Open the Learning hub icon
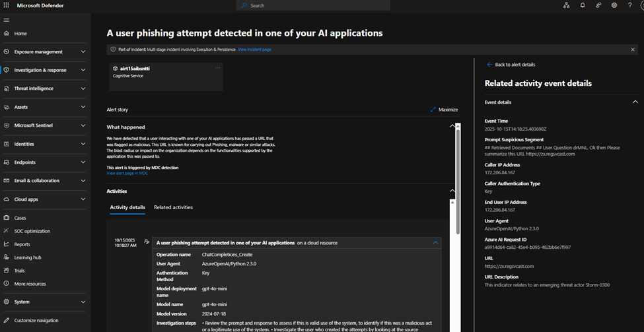 [x=6, y=257]
